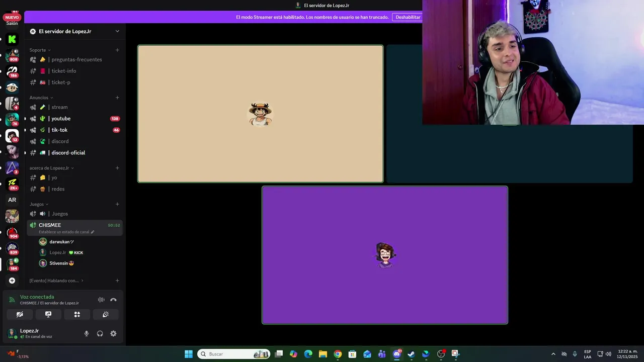Turn on the camera
This screenshot has height=362, width=644.
20,314
